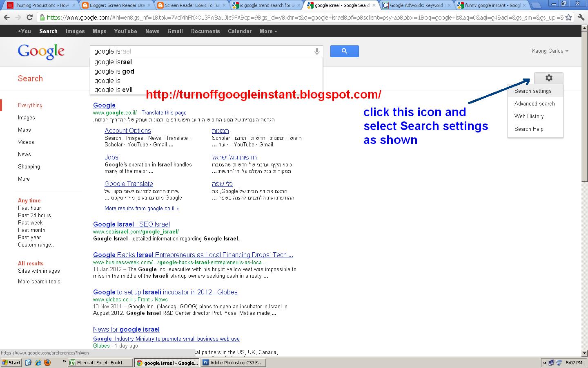Open YouTube in the Google top bar
Viewport: 588px width, 368px height.
(125, 31)
